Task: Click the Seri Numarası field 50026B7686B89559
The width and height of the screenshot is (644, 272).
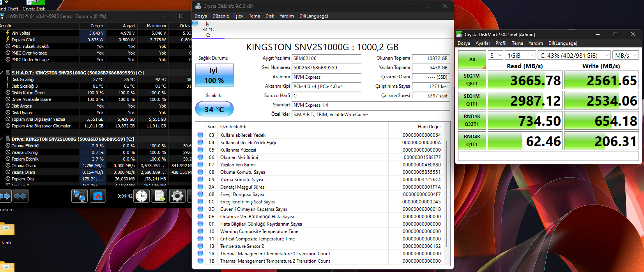Action: point(327,67)
